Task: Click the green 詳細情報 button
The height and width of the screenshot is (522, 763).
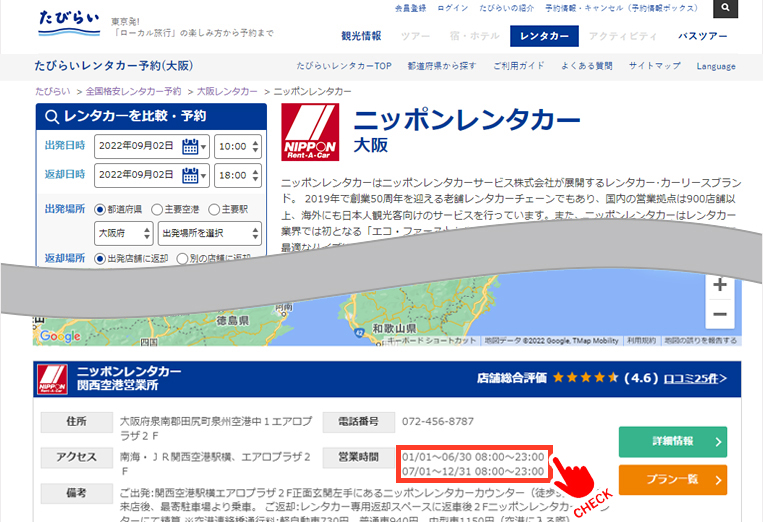Action: tap(673, 442)
